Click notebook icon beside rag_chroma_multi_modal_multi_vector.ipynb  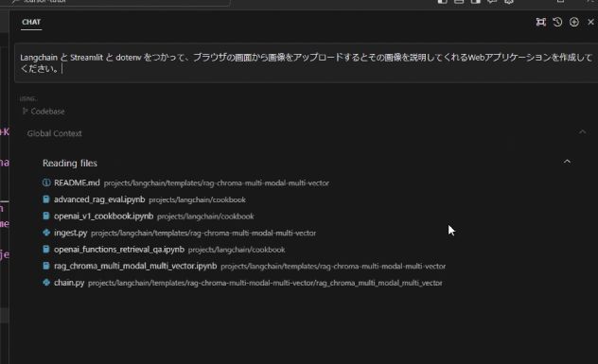pos(46,266)
